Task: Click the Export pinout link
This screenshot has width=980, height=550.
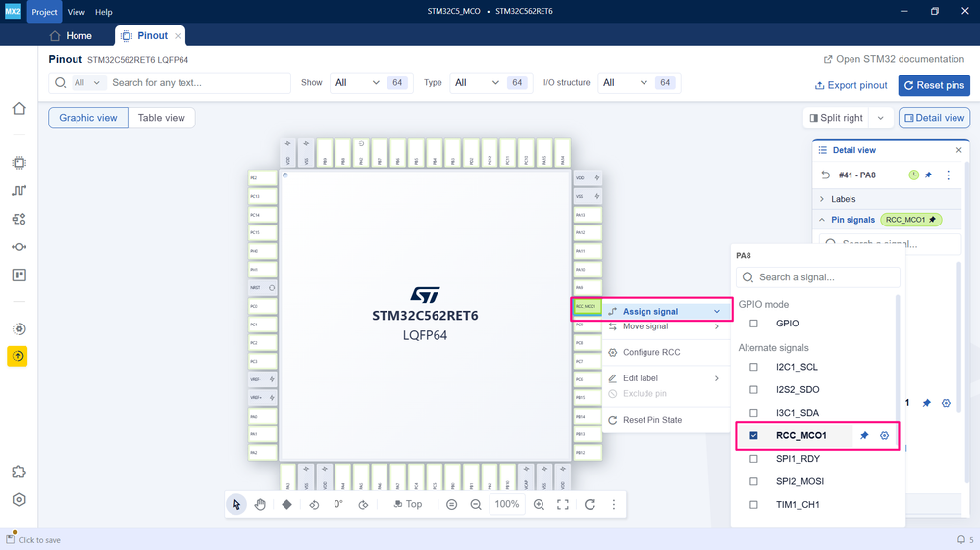Action: click(x=851, y=85)
